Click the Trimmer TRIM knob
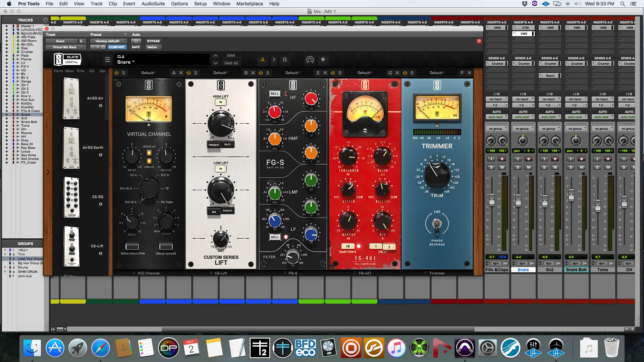The height and width of the screenshot is (362, 644). [436, 175]
